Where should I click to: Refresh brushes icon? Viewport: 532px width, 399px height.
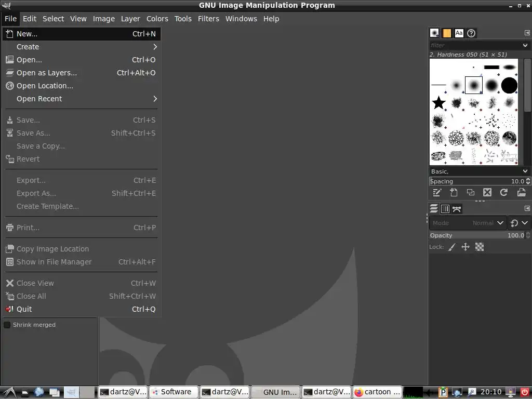click(x=504, y=193)
